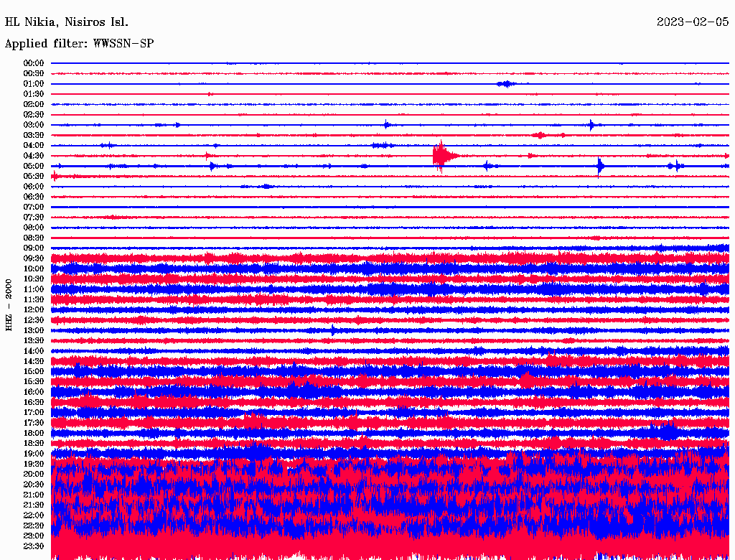
Task: Select the 08:00 time label
Action: tap(33, 228)
